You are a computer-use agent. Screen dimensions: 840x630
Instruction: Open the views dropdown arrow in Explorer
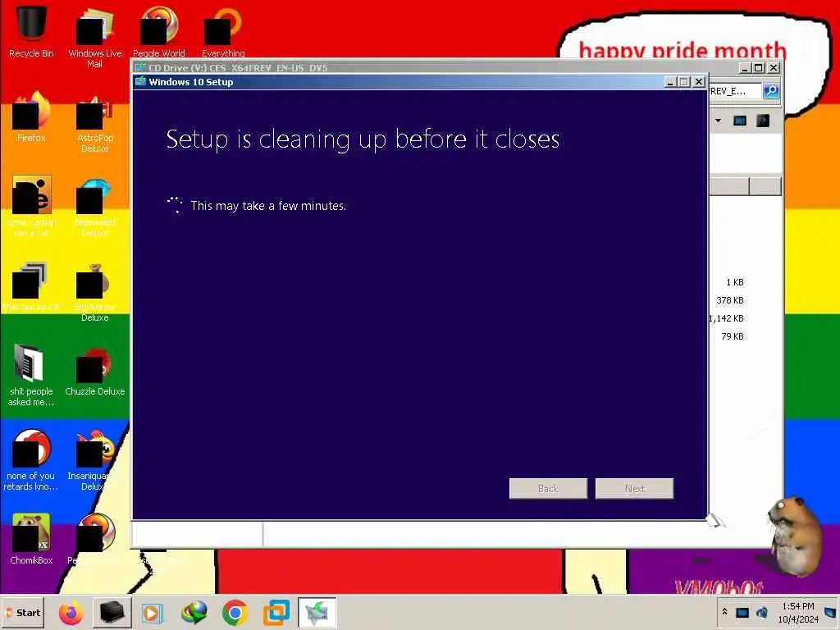point(719,121)
